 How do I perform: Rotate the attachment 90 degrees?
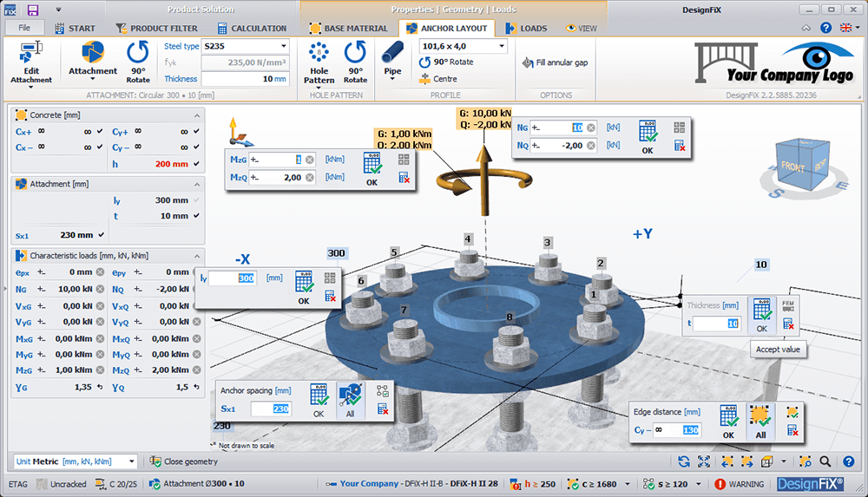(138, 57)
